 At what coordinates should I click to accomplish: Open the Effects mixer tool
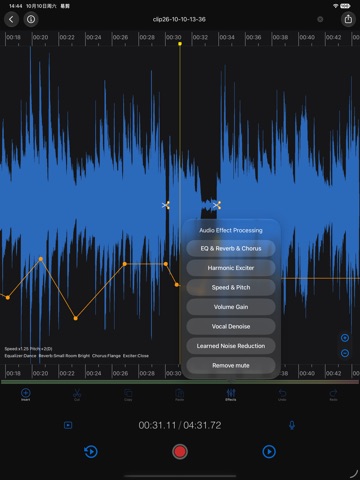pos(231,394)
